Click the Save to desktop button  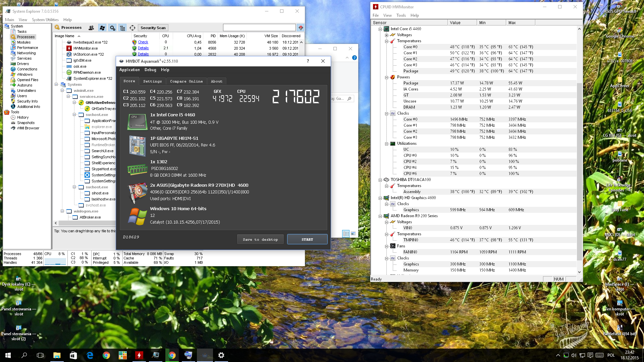pos(260,239)
